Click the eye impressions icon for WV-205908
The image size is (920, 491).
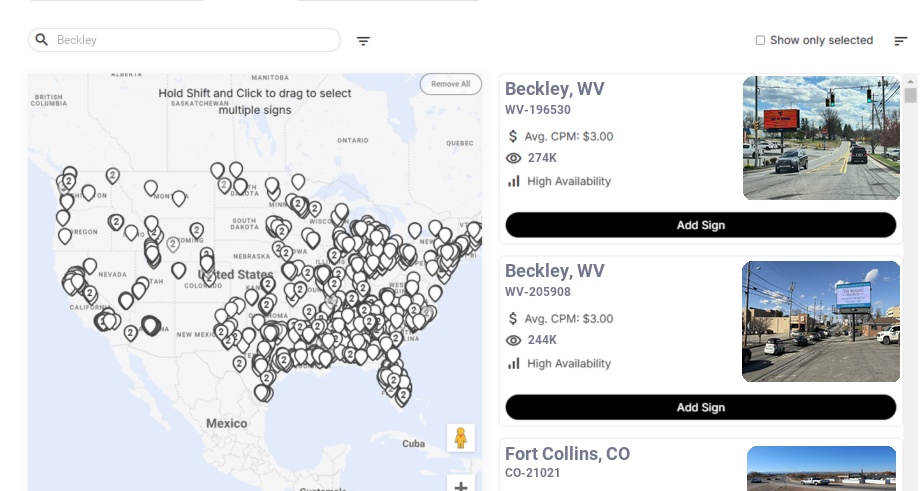click(x=514, y=340)
